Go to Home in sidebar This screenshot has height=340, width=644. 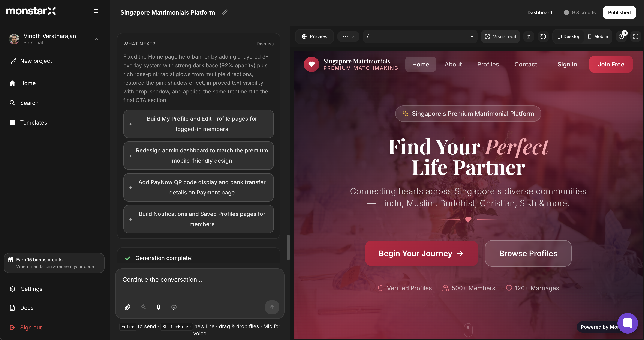pos(22,83)
